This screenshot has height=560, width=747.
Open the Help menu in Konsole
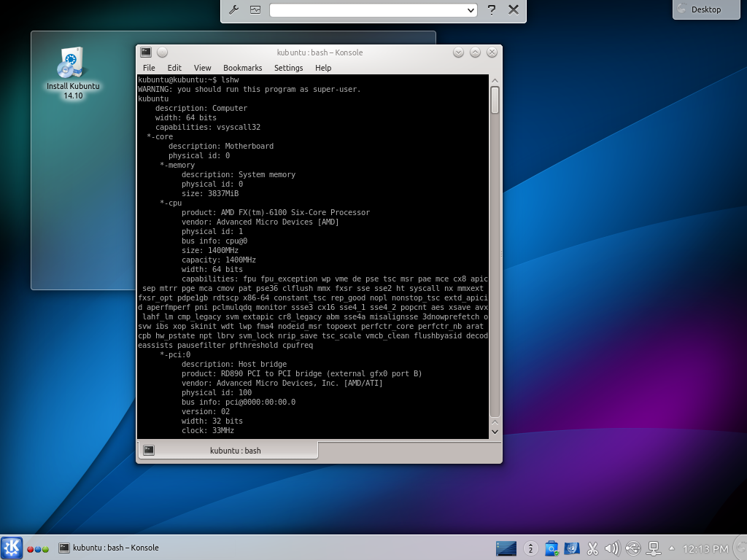click(323, 68)
